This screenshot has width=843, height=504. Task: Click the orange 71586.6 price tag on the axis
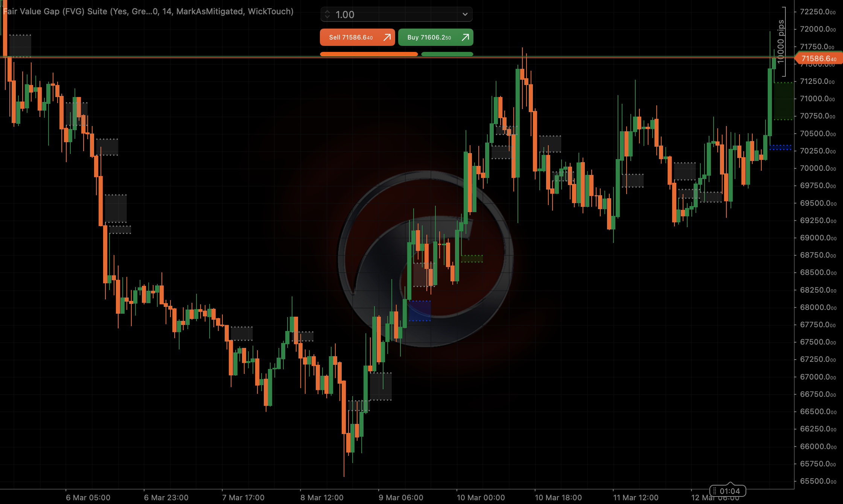[x=817, y=58]
